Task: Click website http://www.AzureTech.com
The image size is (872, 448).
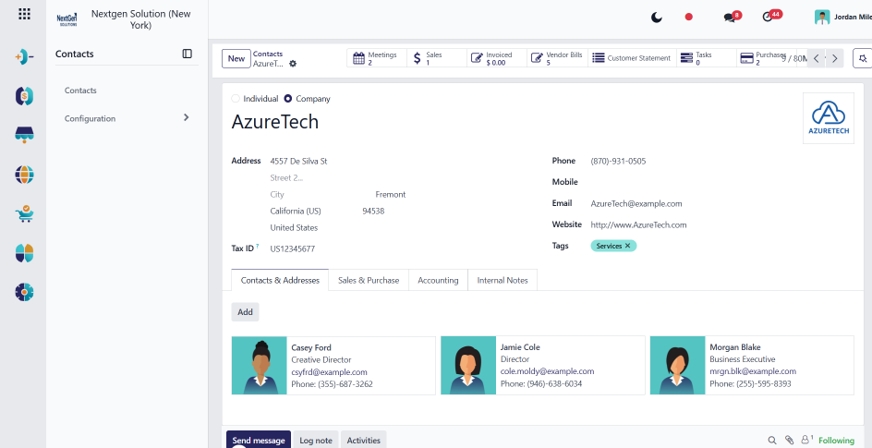Action: (x=638, y=225)
